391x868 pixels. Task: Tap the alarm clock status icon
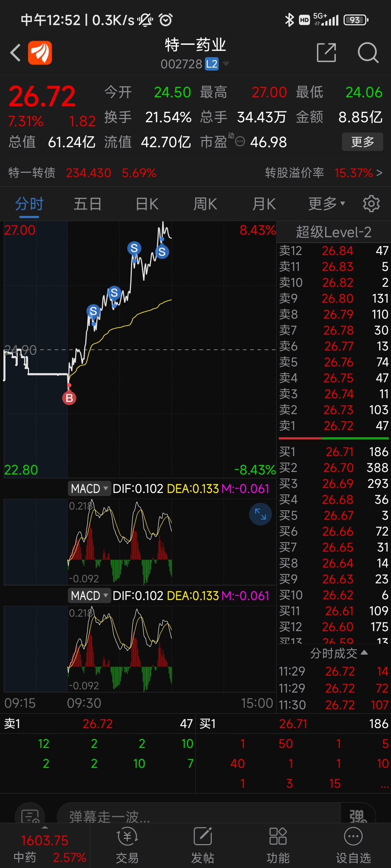(x=166, y=20)
